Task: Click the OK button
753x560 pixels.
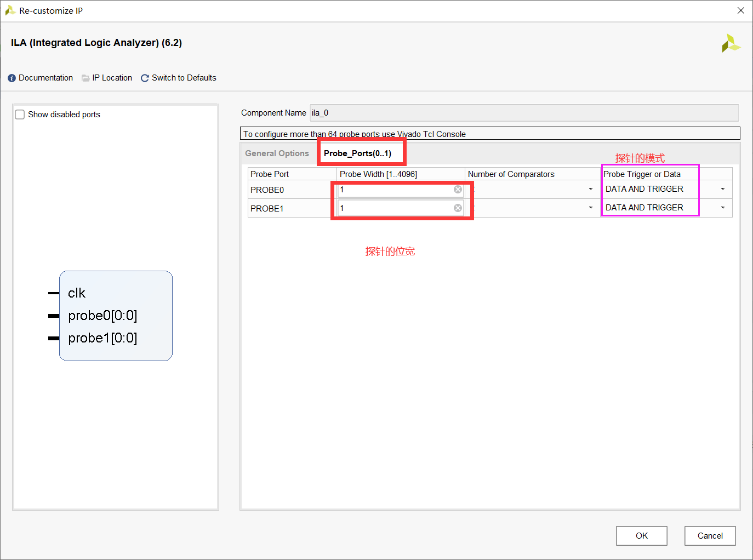Action: point(641,536)
